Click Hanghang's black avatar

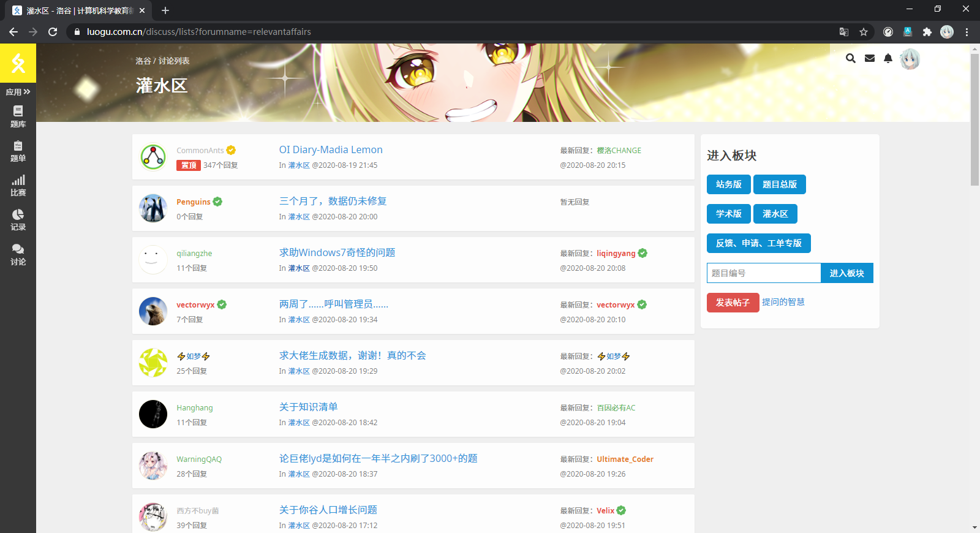click(x=153, y=414)
